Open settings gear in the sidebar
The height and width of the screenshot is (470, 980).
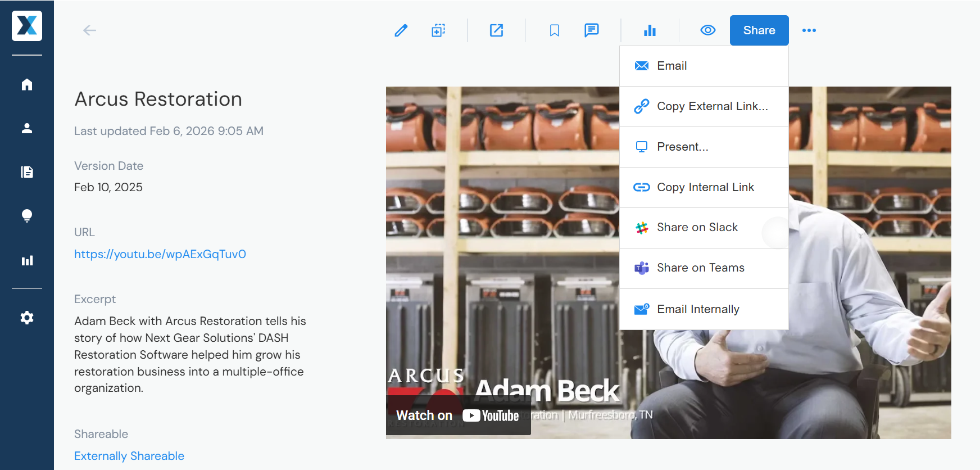coord(27,318)
